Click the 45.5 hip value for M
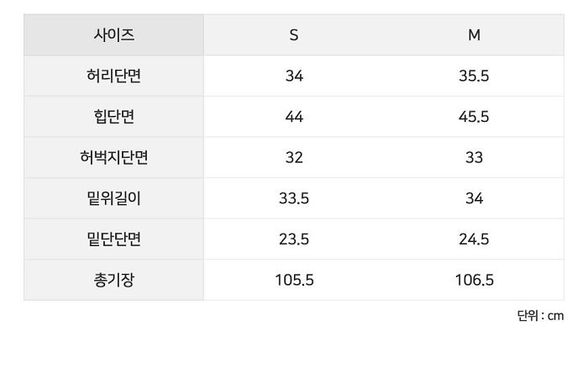588x368 pixels. tap(474, 117)
